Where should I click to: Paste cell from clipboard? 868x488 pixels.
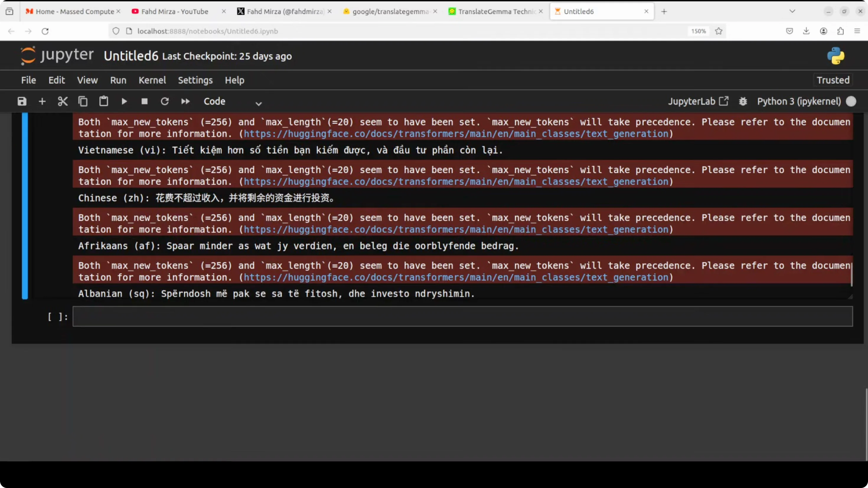coord(103,101)
